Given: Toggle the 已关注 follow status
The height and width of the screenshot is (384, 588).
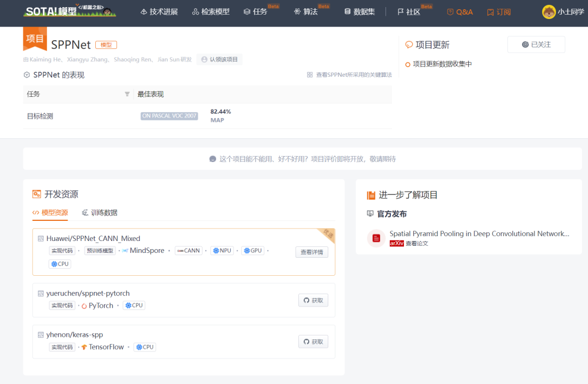Looking at the screenshot, I should [x=536, y=45].
